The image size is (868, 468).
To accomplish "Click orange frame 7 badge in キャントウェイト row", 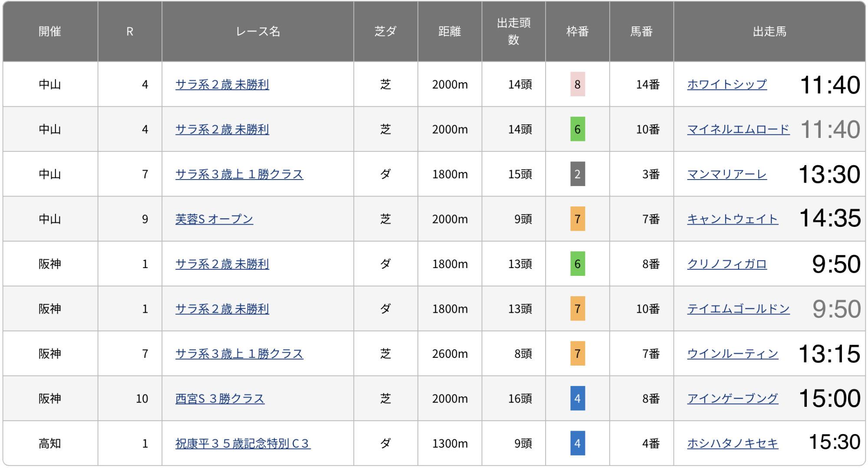I will (x=578, y=219).
